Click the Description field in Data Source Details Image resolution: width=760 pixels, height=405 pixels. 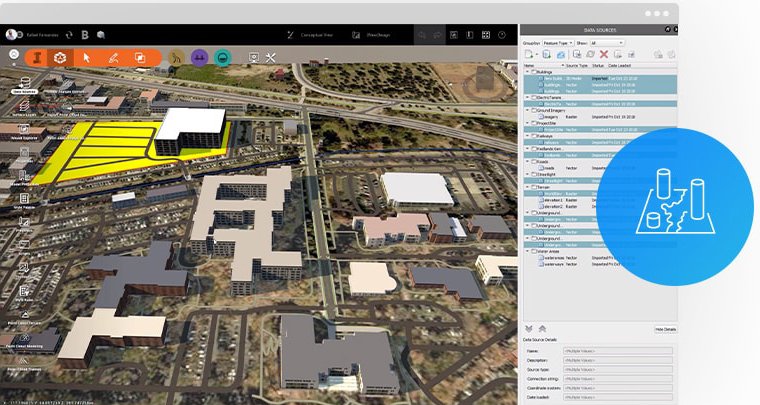[618, 360]
